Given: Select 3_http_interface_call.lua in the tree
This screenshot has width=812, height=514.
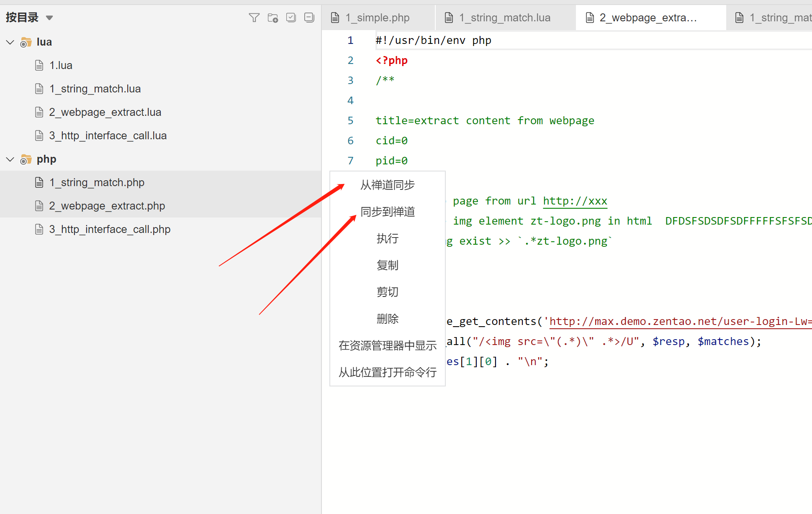Looking at the screenshot, I should coord(108,136).
